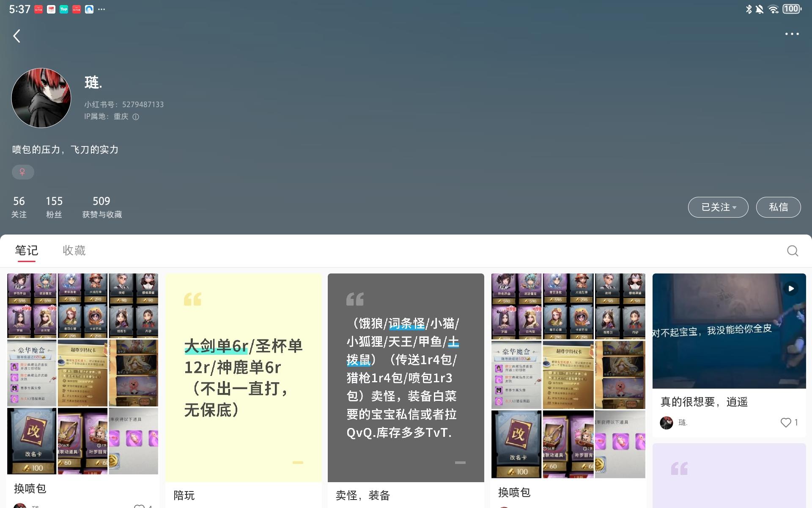Screen dimensions: 812x508
Task: Switch to the 收藏 tab
Action: (x=74, y=251)
